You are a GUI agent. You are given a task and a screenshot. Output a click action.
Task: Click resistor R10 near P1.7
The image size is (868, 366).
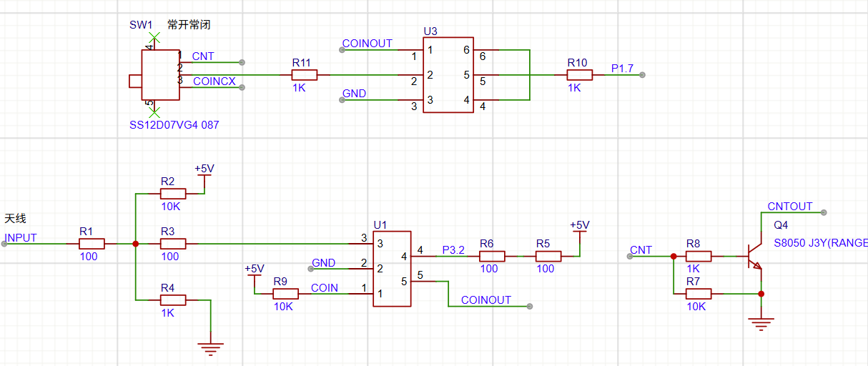pyautogui.click(x=580, y=75)
